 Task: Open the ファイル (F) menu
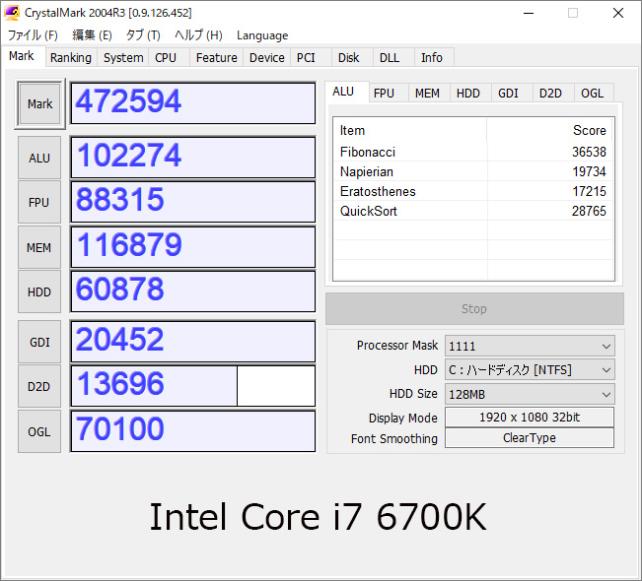[x=33, y=35]
